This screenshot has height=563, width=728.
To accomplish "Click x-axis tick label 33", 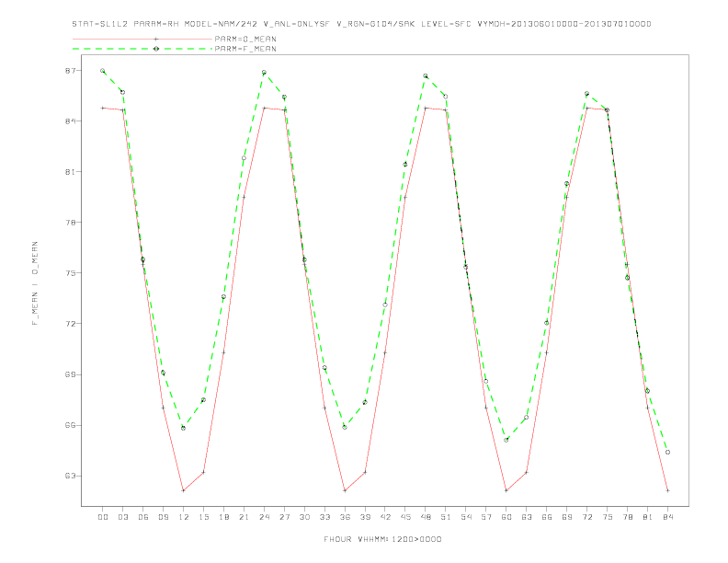I will point(324,517).
